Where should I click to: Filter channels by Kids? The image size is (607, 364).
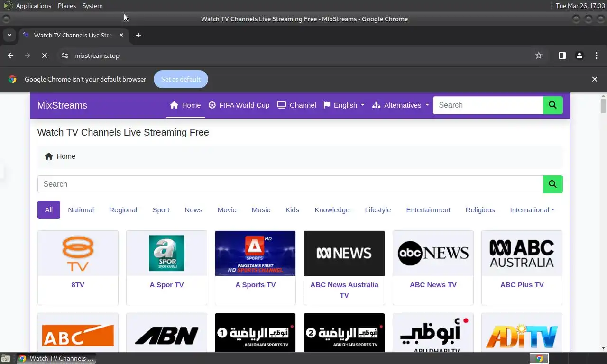(293, 210)
